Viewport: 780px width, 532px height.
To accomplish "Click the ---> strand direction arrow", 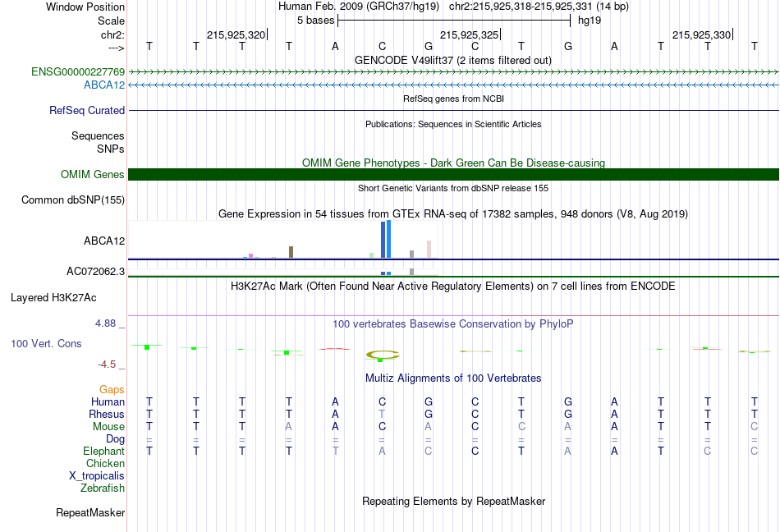I will 117,48.
